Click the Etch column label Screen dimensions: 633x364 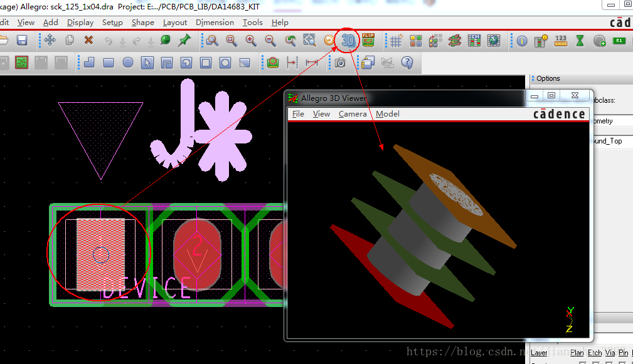[595, 353]
